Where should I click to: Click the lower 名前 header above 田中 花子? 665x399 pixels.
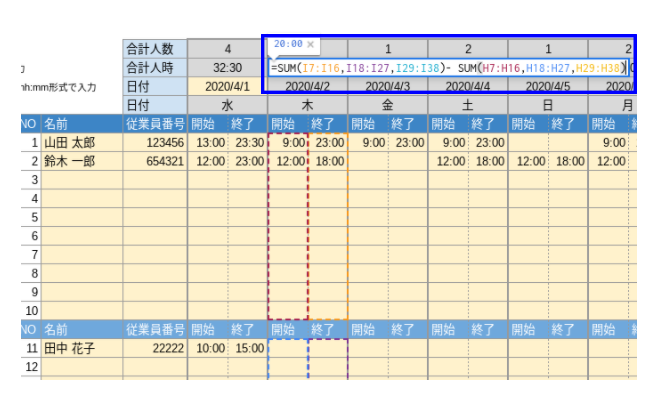tap(82, 329)
